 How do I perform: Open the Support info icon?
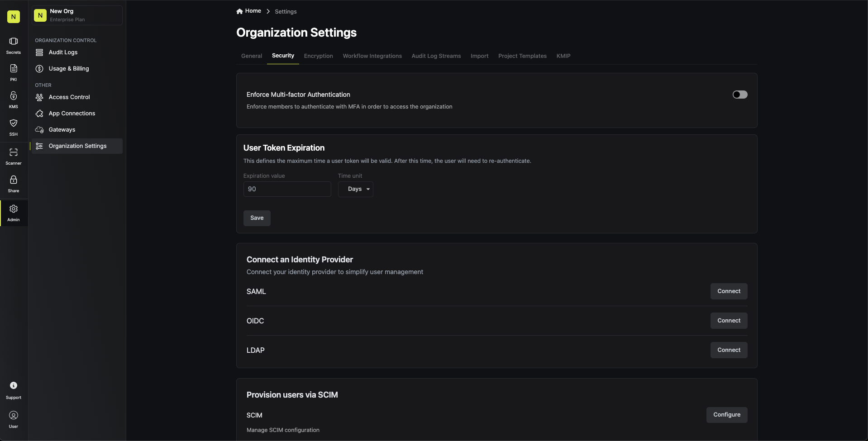pos(14,385)
